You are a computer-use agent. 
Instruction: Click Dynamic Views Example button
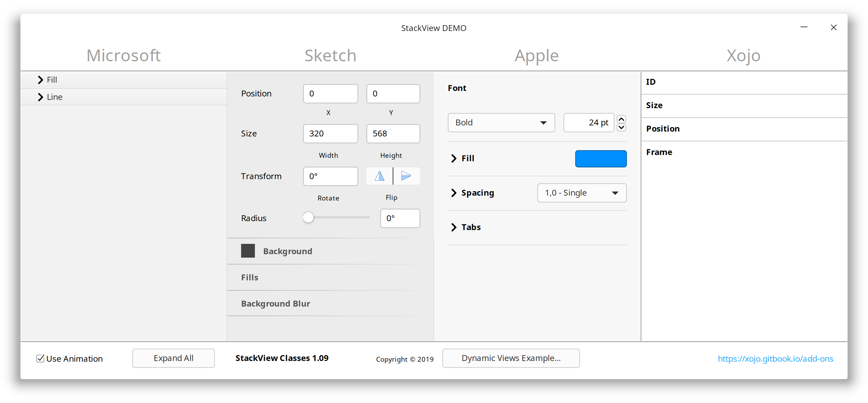tap(511, 358)
